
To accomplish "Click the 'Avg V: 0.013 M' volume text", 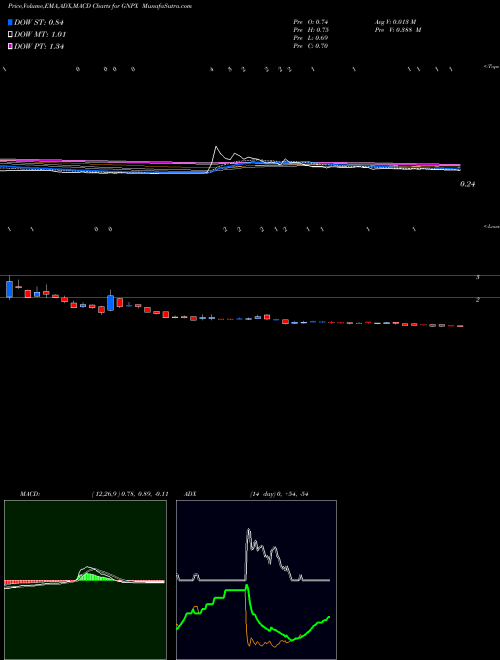I will 396,22.
